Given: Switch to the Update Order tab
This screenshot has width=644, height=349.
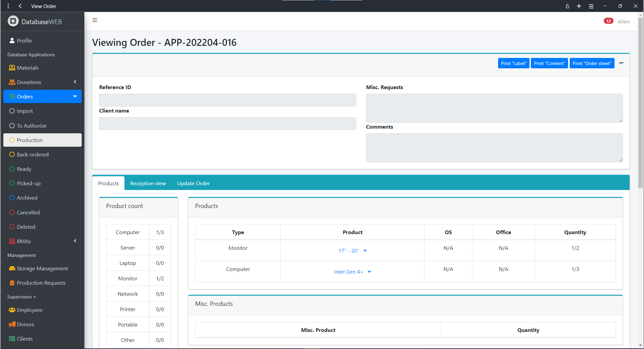Looking at the screenshot, I should click(x=193, y=183).
